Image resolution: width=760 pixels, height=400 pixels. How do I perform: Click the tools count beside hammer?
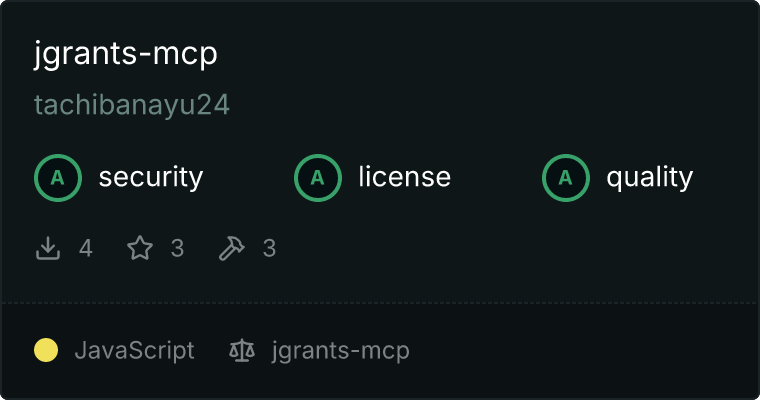[269, 248]
